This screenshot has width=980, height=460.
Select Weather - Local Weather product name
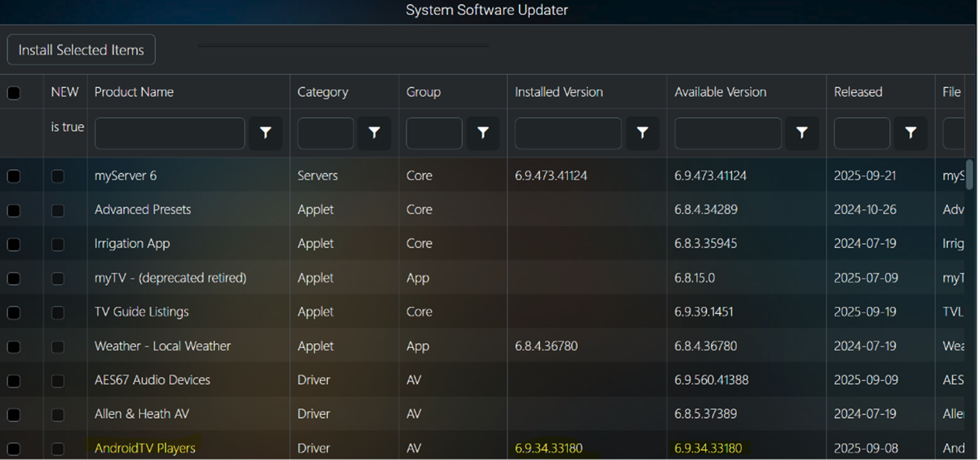162,346
